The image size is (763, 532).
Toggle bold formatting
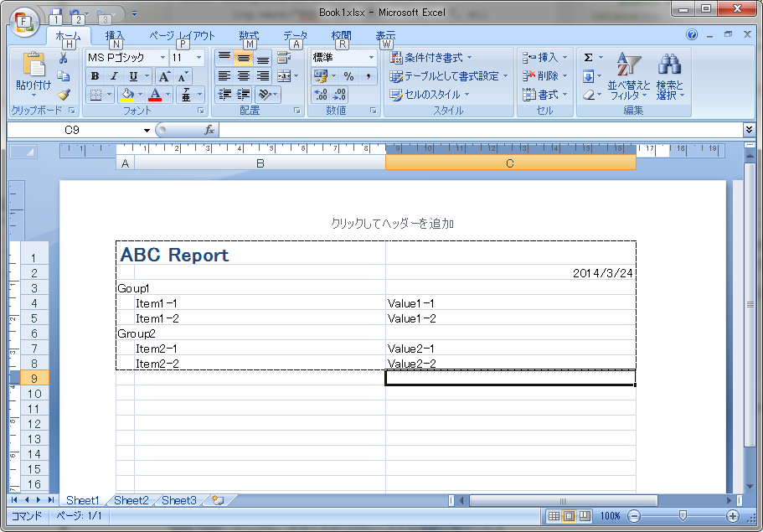(x=95, y=75)
